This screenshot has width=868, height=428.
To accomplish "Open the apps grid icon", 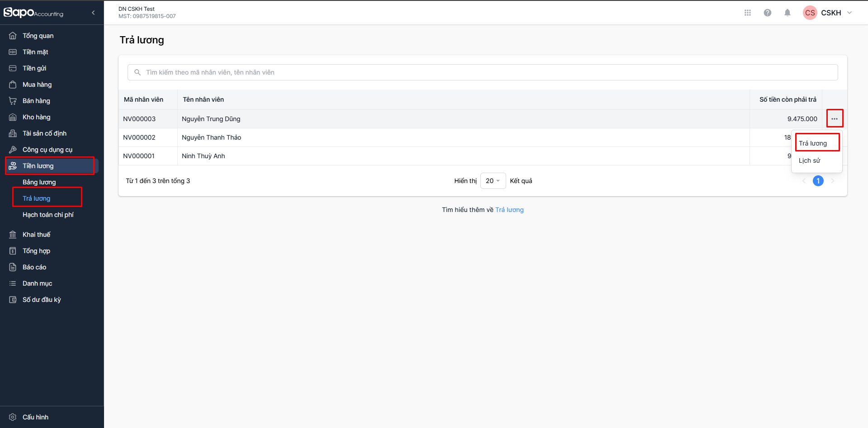I will click(x=748, y=13).
